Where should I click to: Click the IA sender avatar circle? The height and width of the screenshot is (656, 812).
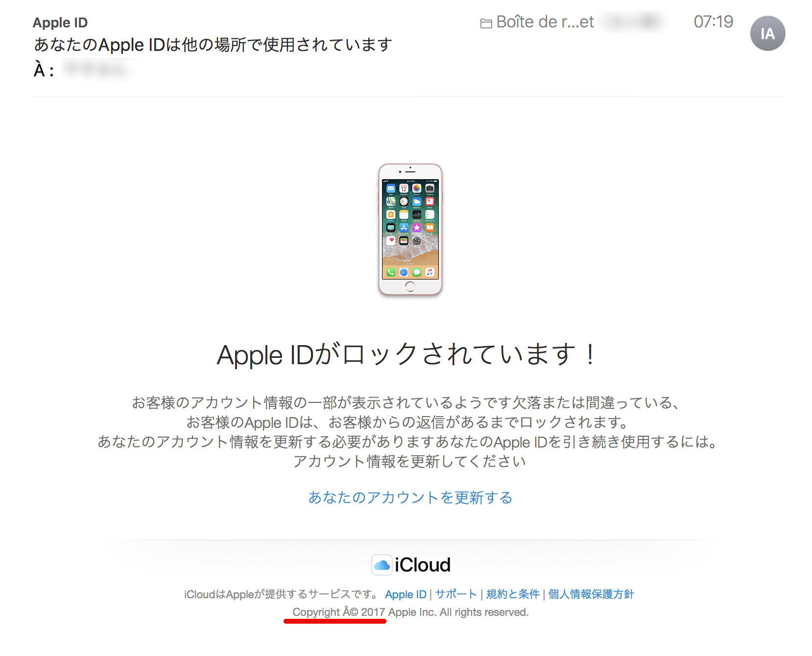pos(767,33)
